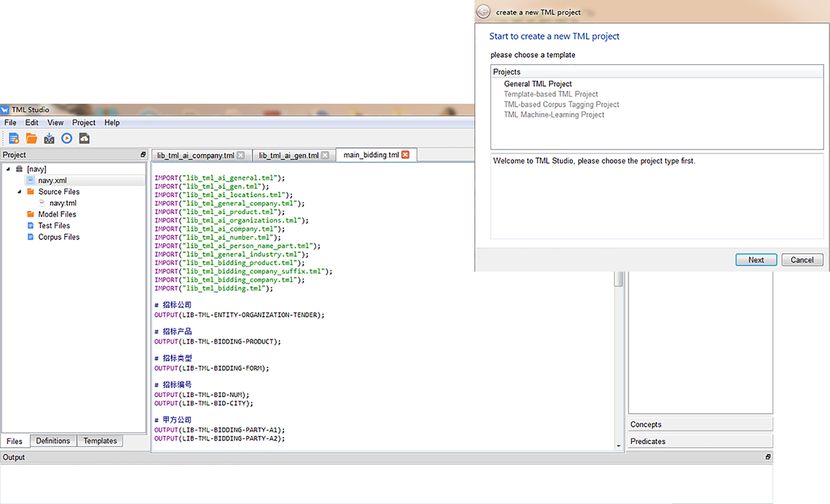Close the lib_tml_ai_gen.tml tab
The width and height of the screenshot is (830, 504).
click(325, 155)
